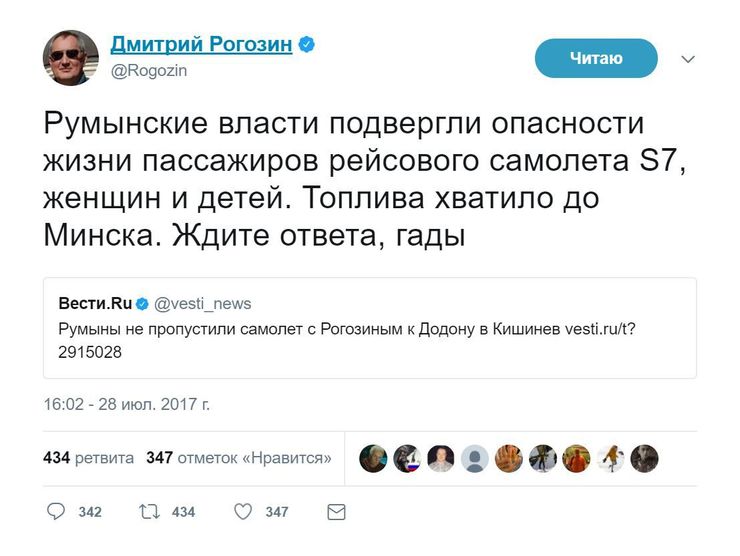The image size is (740, 556).
Task: Click the @Rogozin handle
Action: coord(149,71)
